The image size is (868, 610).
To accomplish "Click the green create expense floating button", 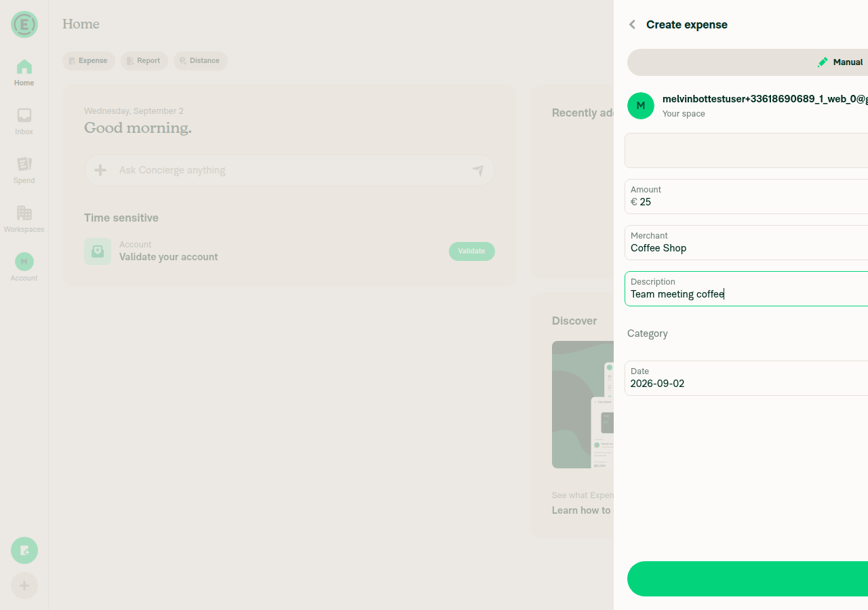I will (x=24, y=550).
